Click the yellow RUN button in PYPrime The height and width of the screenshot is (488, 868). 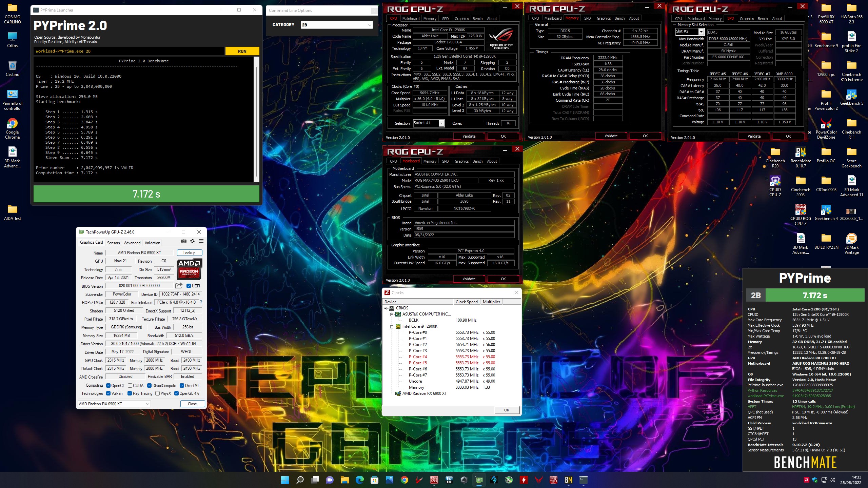coord(242,51)
